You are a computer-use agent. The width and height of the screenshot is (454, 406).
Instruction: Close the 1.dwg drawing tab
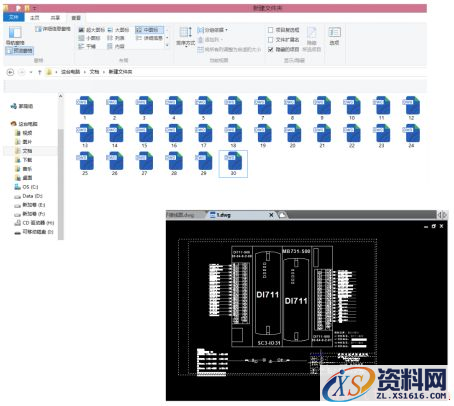click(271, 215)
